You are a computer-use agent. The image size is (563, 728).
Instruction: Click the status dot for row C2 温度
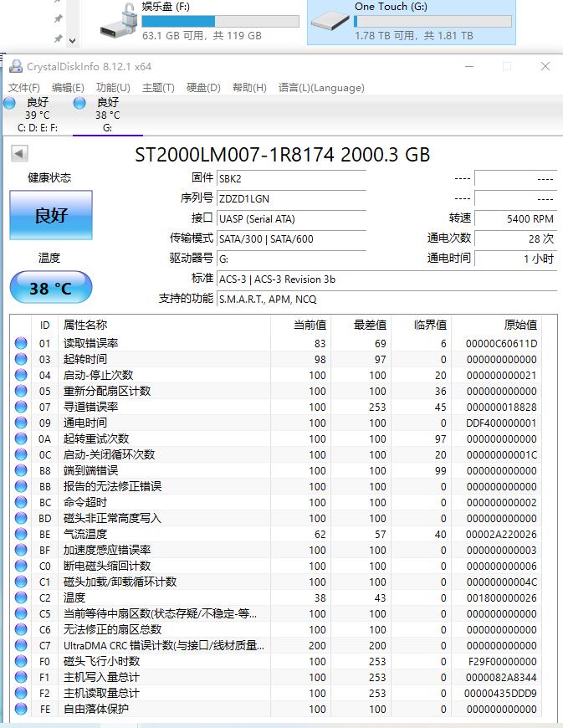pos(21,597)
